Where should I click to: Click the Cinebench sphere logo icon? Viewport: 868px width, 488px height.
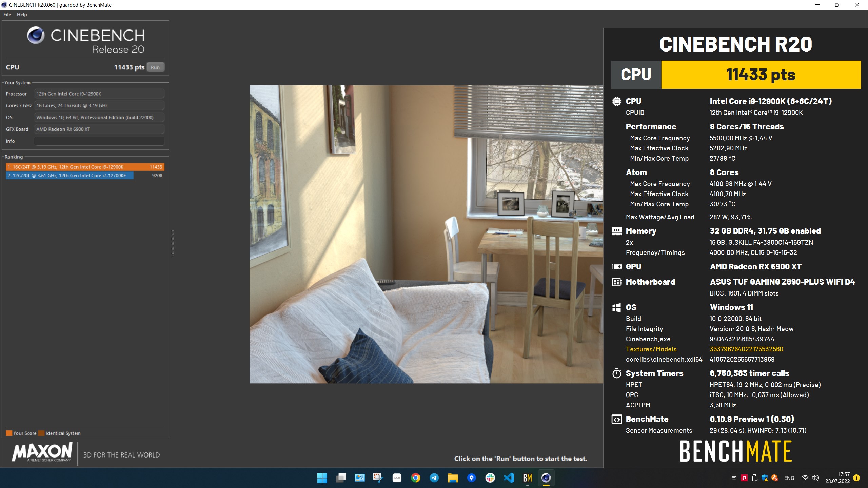(x=36, y=35)
